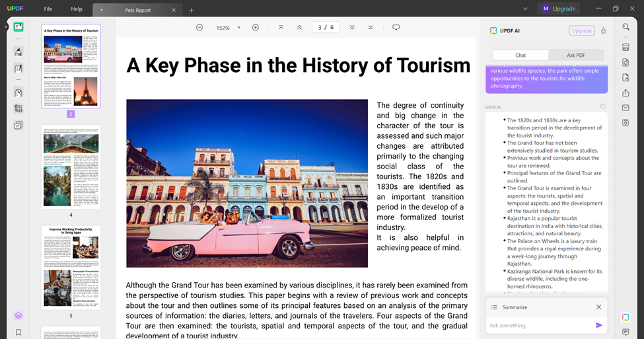Open the Help menu
644x339 pixels.
[x=77, y=9]
